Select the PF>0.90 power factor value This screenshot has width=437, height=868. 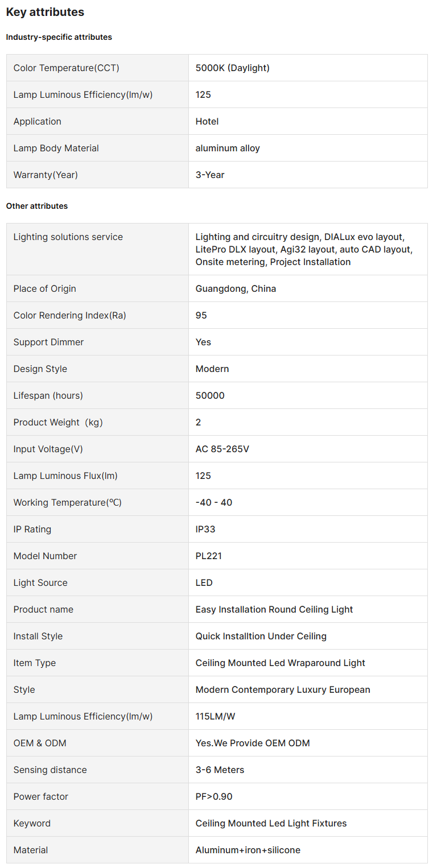(214, 796)
